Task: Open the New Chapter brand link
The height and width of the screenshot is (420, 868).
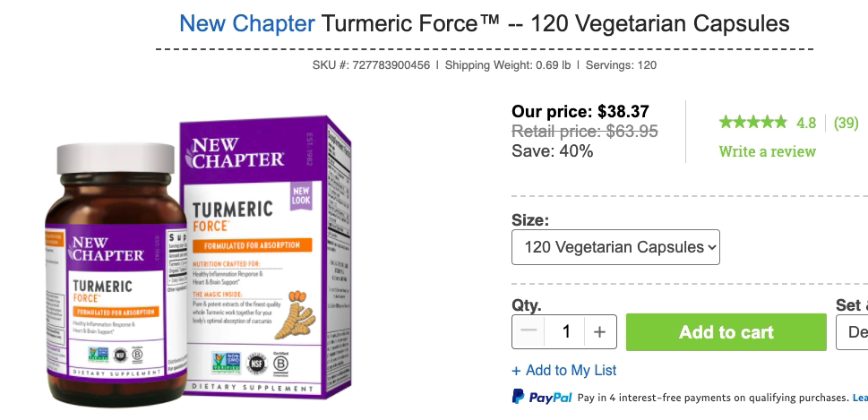Action: [246, 22]
